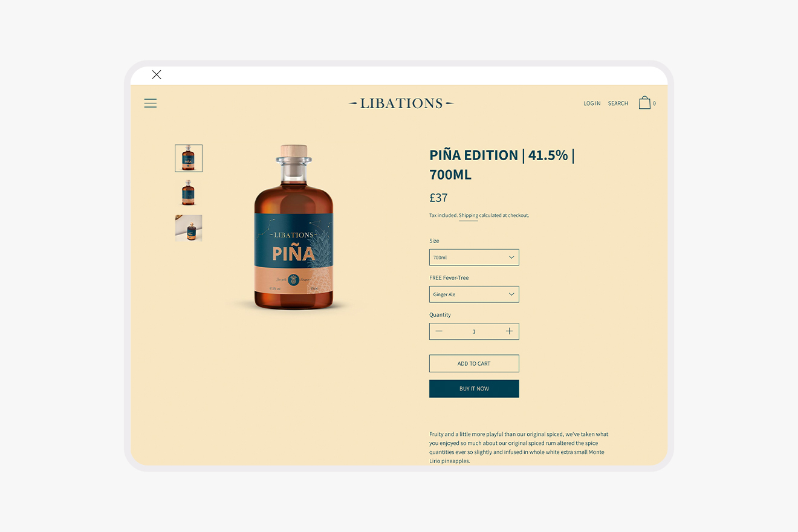This screenshot has height=532, width=798.
Task: Click the quantity number field
Action: click(474, 331)
